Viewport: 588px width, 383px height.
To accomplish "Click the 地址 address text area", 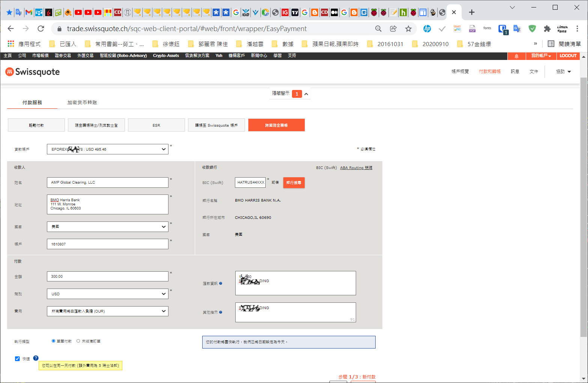I will coord(108,204).
